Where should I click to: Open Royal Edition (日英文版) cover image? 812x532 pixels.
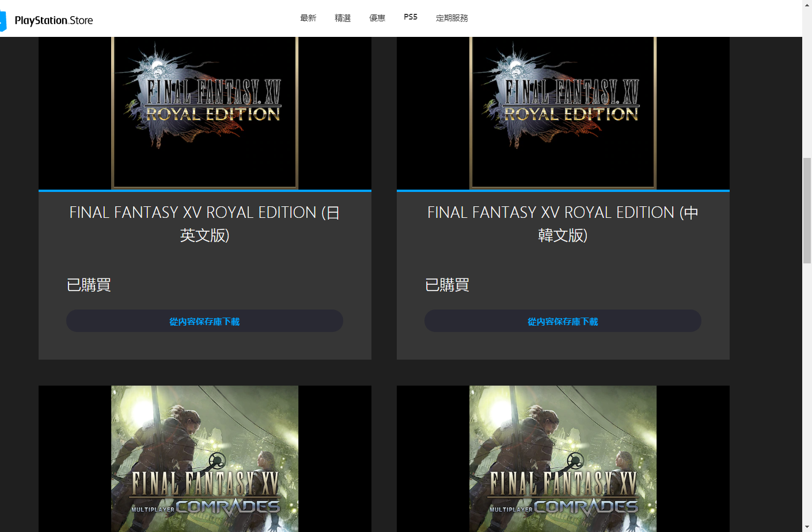(205, 112)
